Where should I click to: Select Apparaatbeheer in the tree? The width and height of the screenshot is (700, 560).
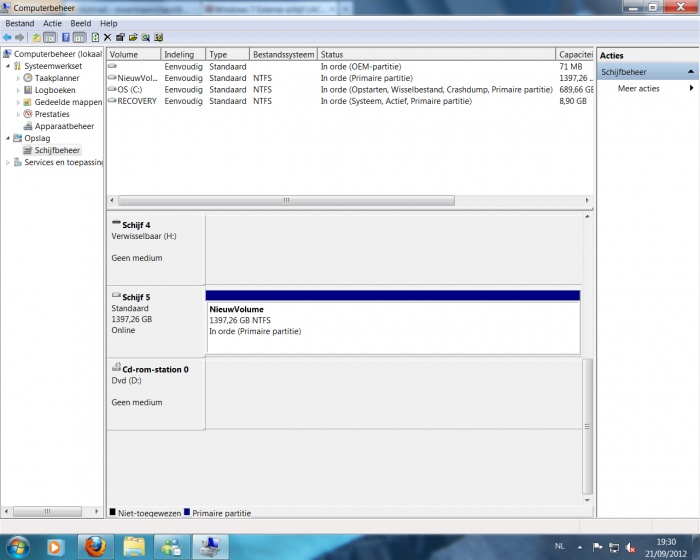(64, 126)
